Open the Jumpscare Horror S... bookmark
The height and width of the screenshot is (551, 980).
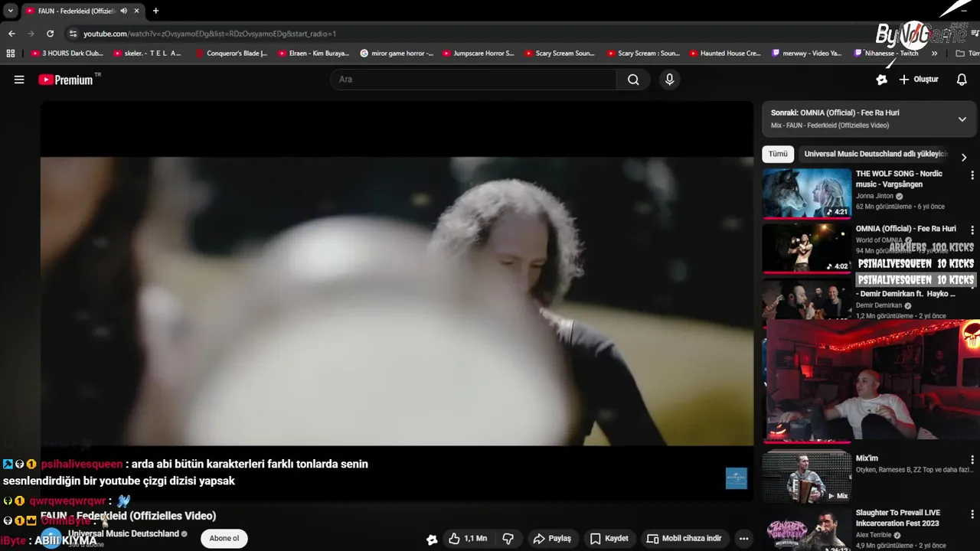click(x=479, y=54)
